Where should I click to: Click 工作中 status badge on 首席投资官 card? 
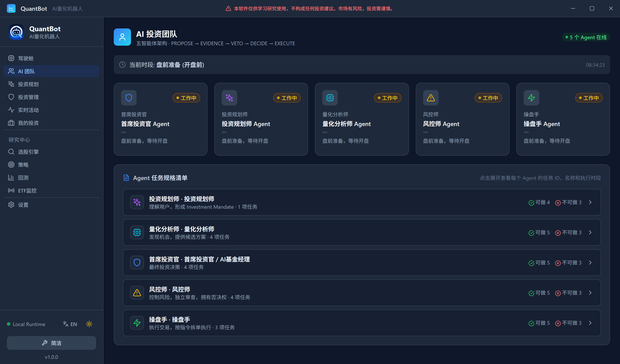(x=186, y=98)
